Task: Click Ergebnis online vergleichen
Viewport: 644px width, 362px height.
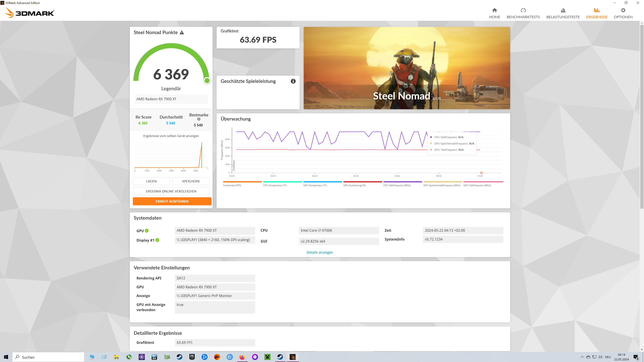Action: [171, 191]
